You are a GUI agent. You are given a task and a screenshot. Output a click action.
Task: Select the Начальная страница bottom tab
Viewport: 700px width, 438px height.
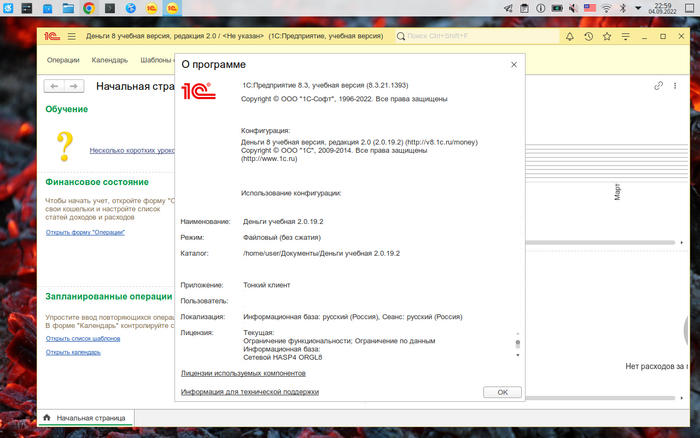[85, 418]
